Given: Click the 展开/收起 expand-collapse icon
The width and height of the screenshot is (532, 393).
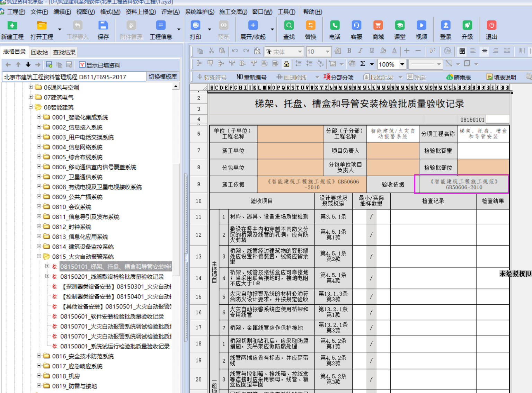Looking at the screenshot, I should (253, 26).
